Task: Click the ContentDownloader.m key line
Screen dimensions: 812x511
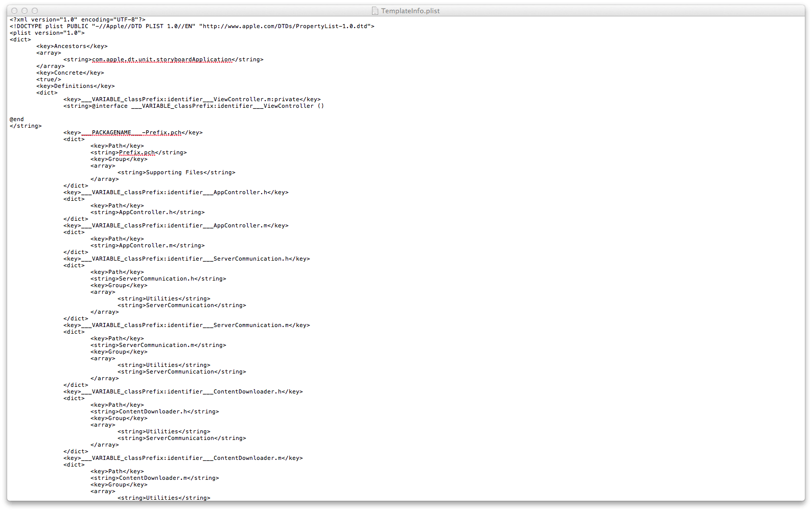Action: [183, 458]
